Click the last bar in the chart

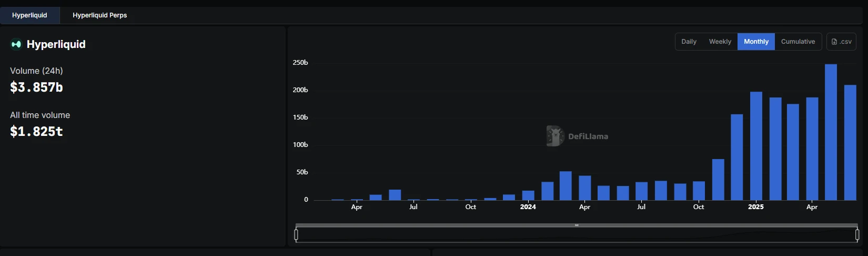pyautogui.click(x=850, y=143)
